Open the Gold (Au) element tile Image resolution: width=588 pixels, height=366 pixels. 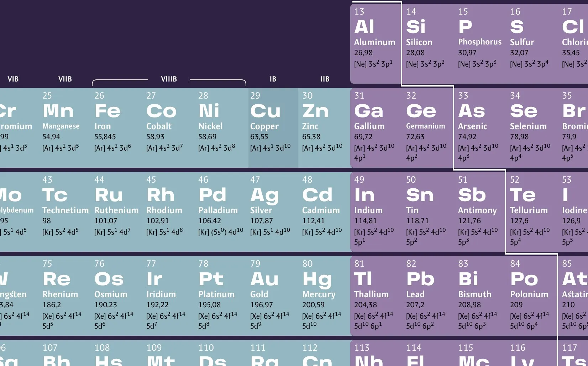pos(273,296)
